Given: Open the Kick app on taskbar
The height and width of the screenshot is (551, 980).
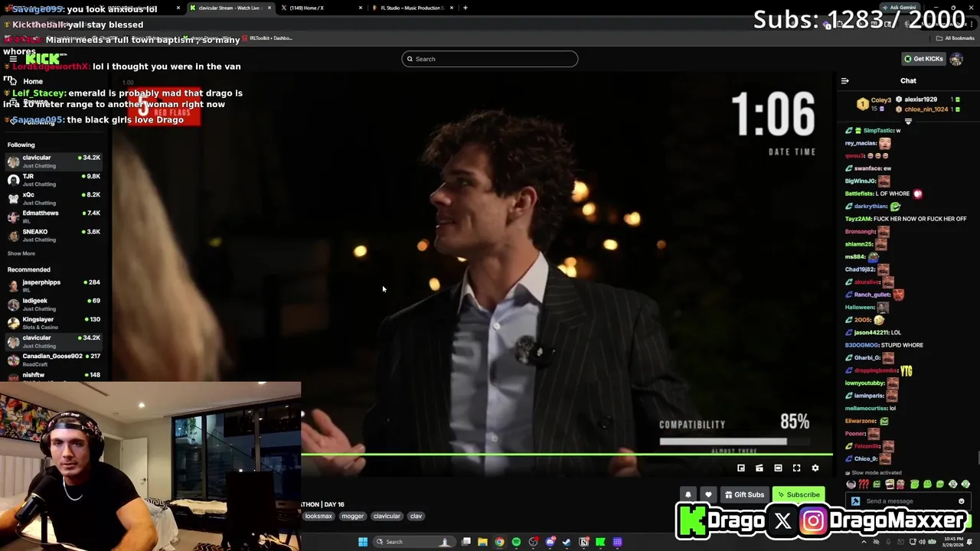Looking at the screenshot, I should [x=600, y=542].
